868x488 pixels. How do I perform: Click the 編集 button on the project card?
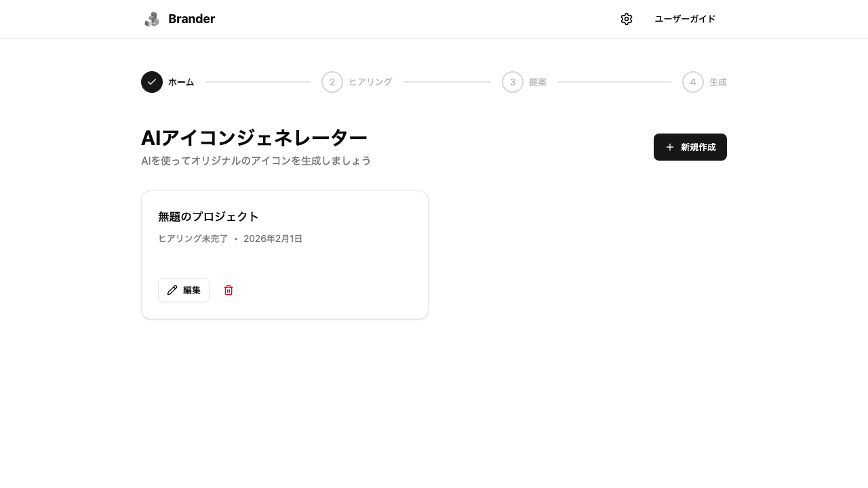[x=183, y=290]
